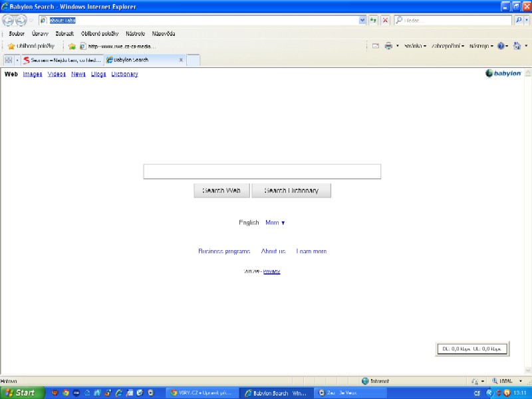This screenshot has width=532, height=399.
Task: Click the icon right of the Help button
Action: point(517,46)
